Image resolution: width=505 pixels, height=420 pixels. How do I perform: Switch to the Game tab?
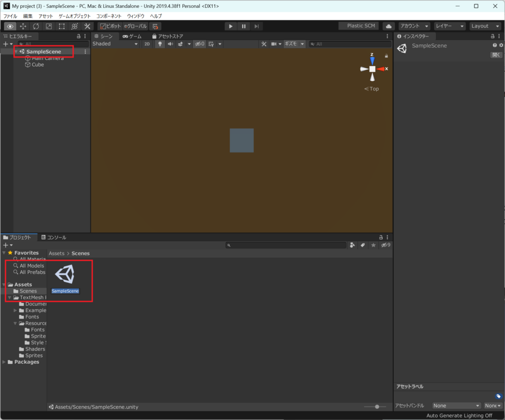pyautogui.click(x=132, y=37)
